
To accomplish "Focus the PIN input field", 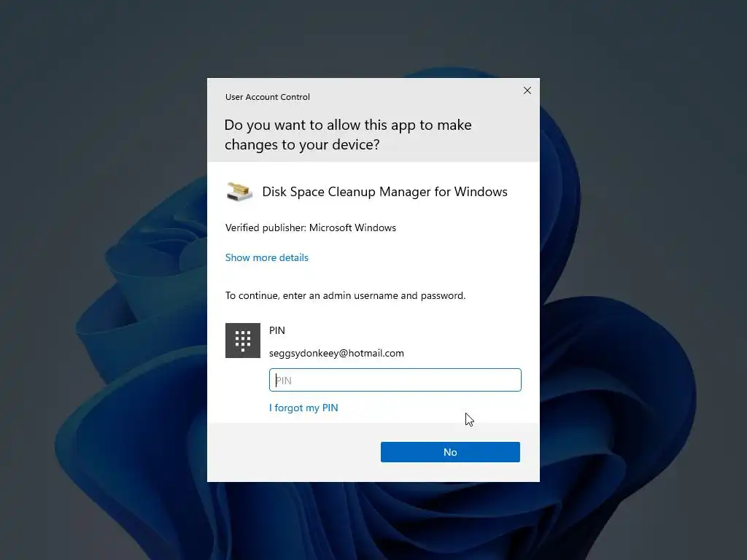I will pyautogui.click(x=395, y=380).
